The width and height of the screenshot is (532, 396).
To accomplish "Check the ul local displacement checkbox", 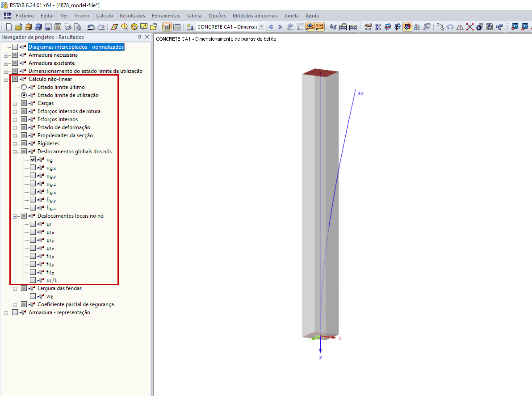I will pyautogui.click(x=33, y=224).
